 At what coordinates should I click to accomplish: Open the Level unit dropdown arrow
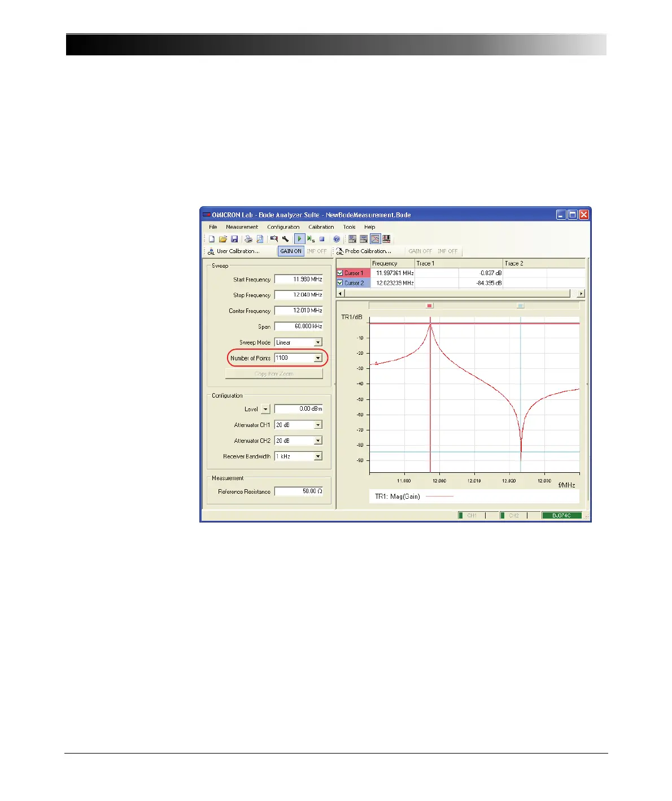(x=265, y=409)
